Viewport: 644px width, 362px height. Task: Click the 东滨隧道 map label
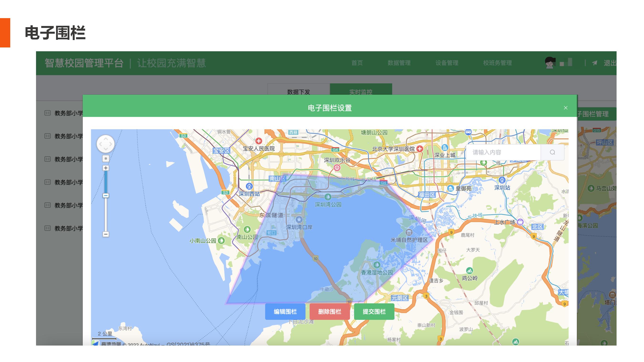tap(271, 215)
